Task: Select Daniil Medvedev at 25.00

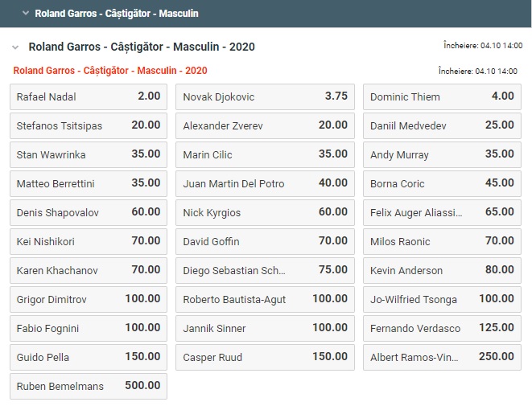Action: point(441,125)
